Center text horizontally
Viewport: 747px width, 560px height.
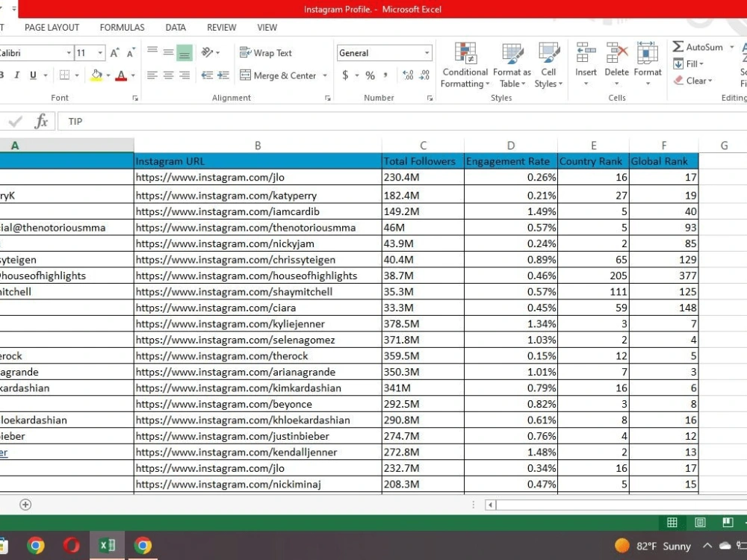[x=169, y=75]
